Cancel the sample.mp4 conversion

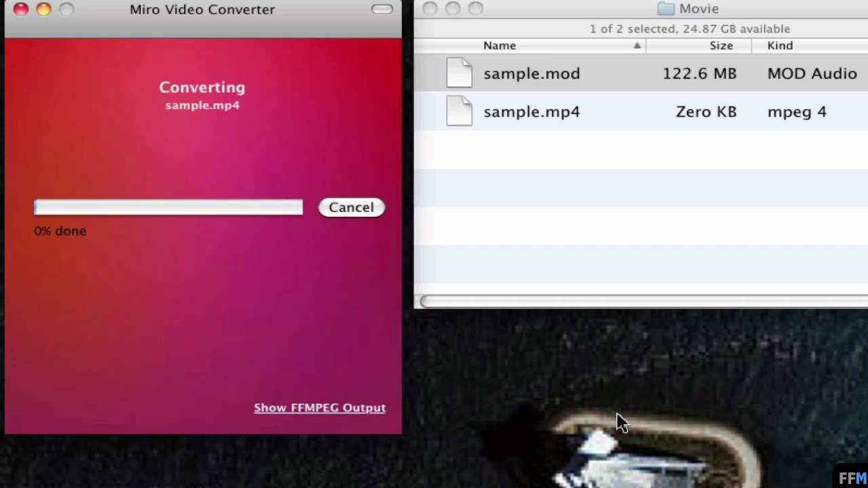(x=351, y=207)
